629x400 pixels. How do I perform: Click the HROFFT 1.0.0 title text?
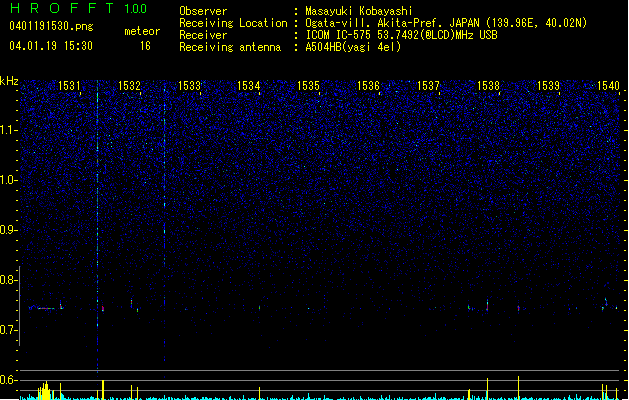pyautogui.click(x=78, y=8)
